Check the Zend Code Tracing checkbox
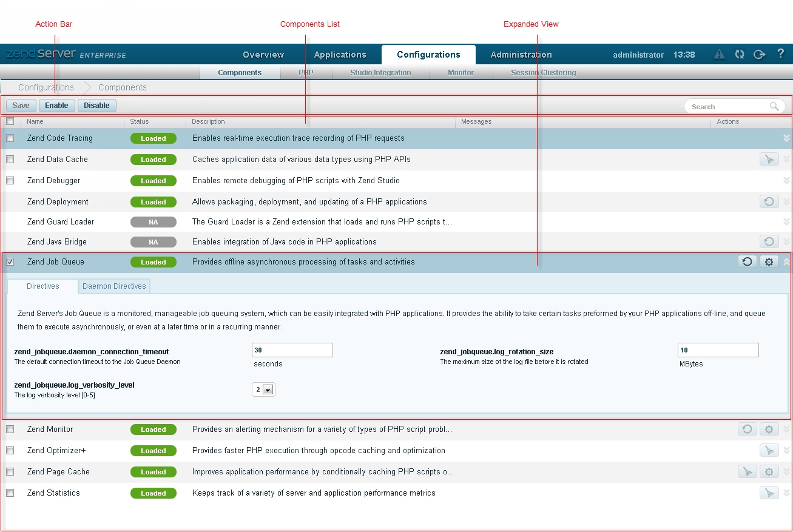Viewport: 793px width, 532px height. click(10, 138)
